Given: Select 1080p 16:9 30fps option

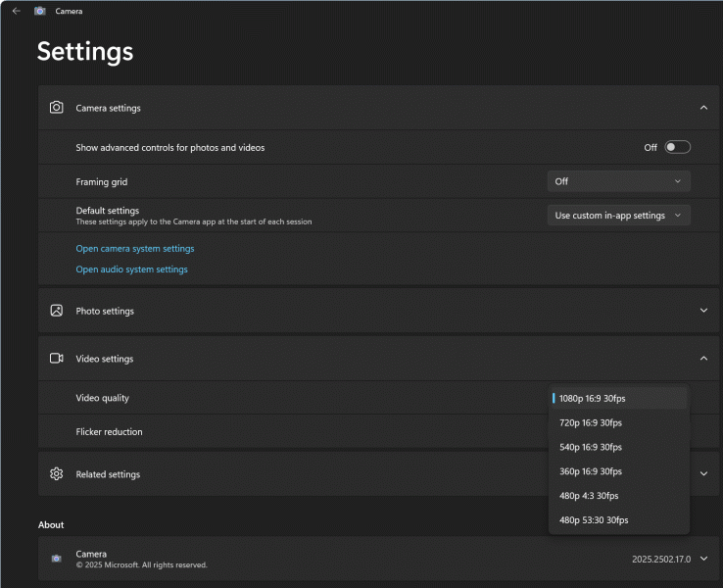Looking at the screenshot, I should pyautogui.click(x=593, y=399).
